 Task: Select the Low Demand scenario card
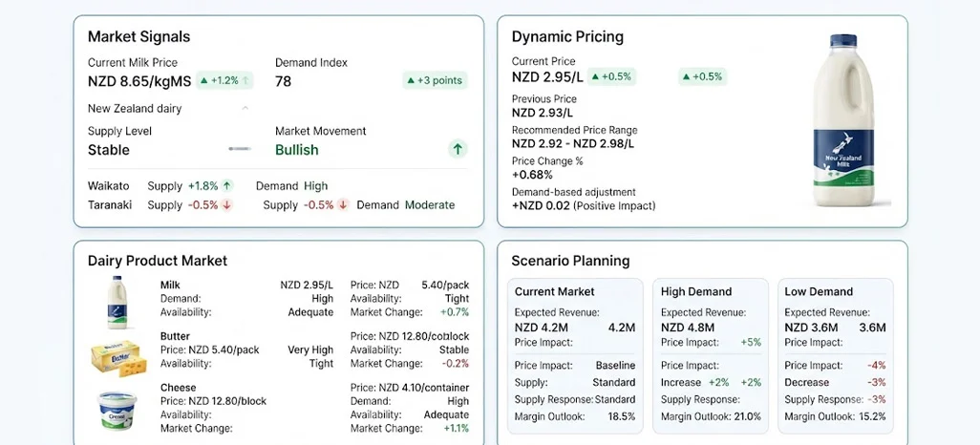tap(835, 355)
